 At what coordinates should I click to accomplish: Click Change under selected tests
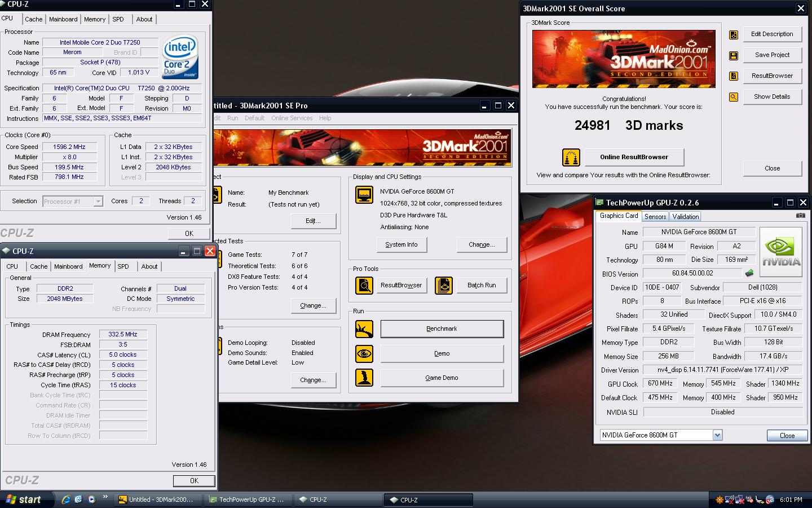(314, 306)
